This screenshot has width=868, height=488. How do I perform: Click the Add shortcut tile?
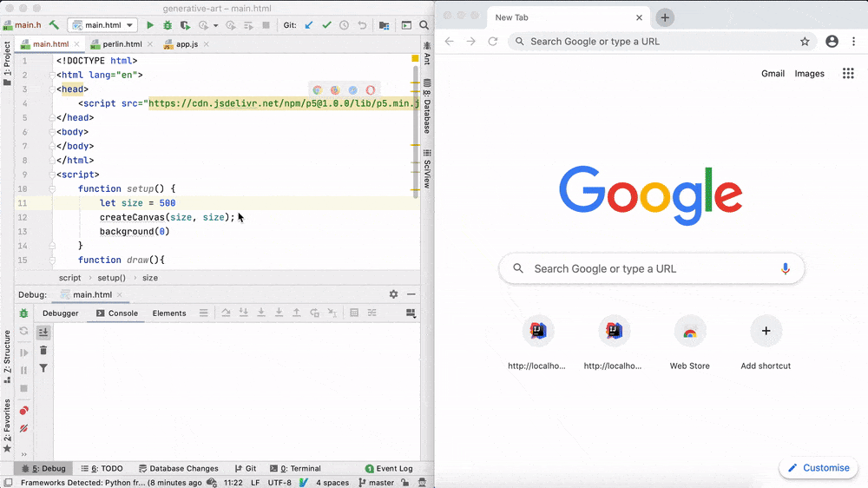point(766,344)
